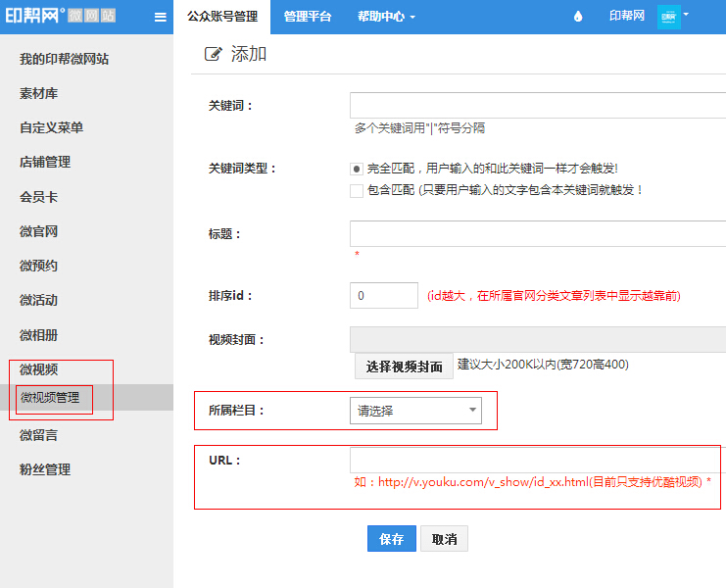Screen dimensions: 726x588
Task: Click the user avatar icon
Action: 668,17
